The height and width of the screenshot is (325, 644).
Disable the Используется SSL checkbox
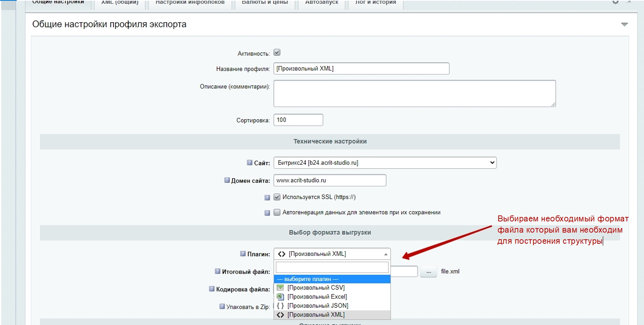click(x=277, y=197)
